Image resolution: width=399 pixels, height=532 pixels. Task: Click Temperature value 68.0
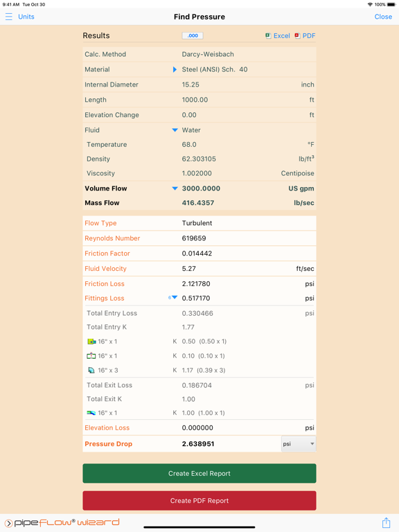click(x=189, y=145)
